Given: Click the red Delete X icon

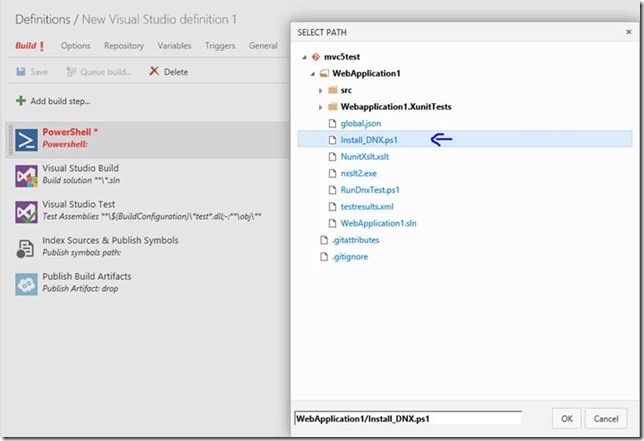Looking at the screenshot, I should (x=154, y=71).
